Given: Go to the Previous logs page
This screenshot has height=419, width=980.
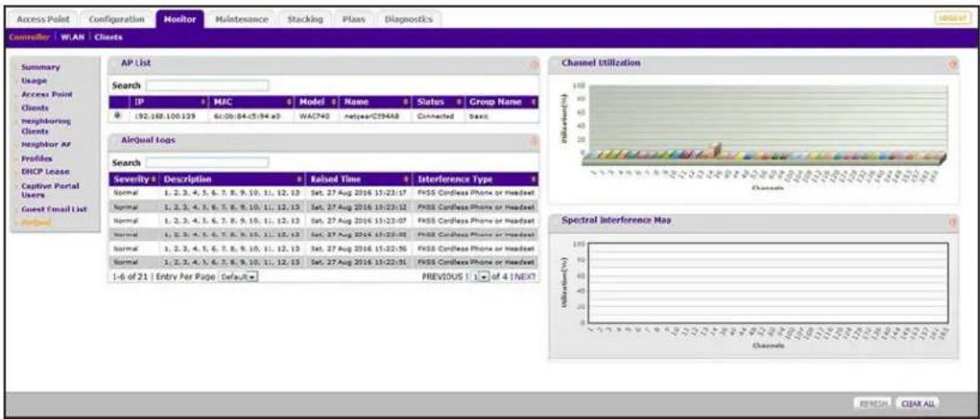Looking at the screenshot, I should (442, 276).
